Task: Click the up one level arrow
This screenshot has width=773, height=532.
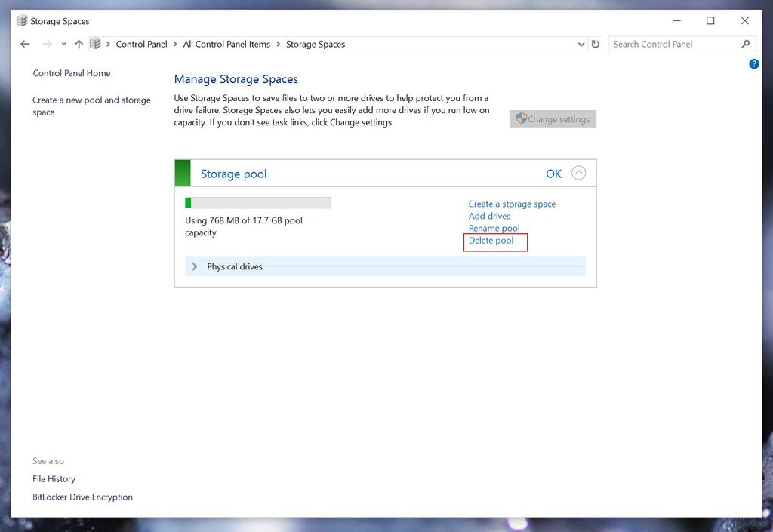Action: (79, 44)
